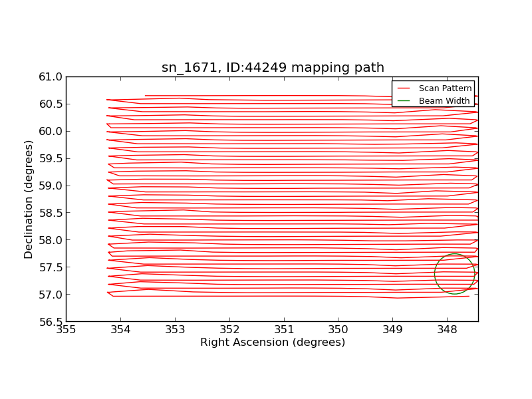Click the y-axis tick label 59.5
The image size is (532, 399).
[x=51, y=158]
